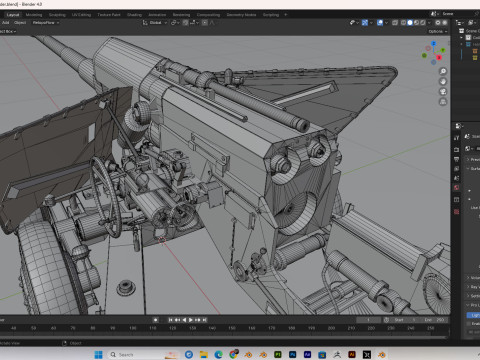The width and height of the screenshot is (480, 360).
Task: Switch to the Sculpting workspace tab
Action: pos(57,15)
